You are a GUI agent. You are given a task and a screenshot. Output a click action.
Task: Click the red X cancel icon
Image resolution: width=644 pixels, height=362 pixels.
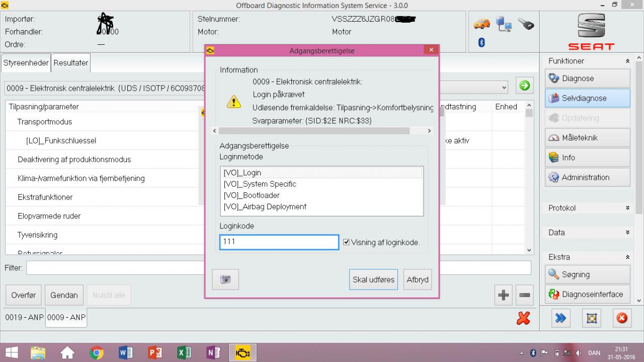(x=523, y=318)
